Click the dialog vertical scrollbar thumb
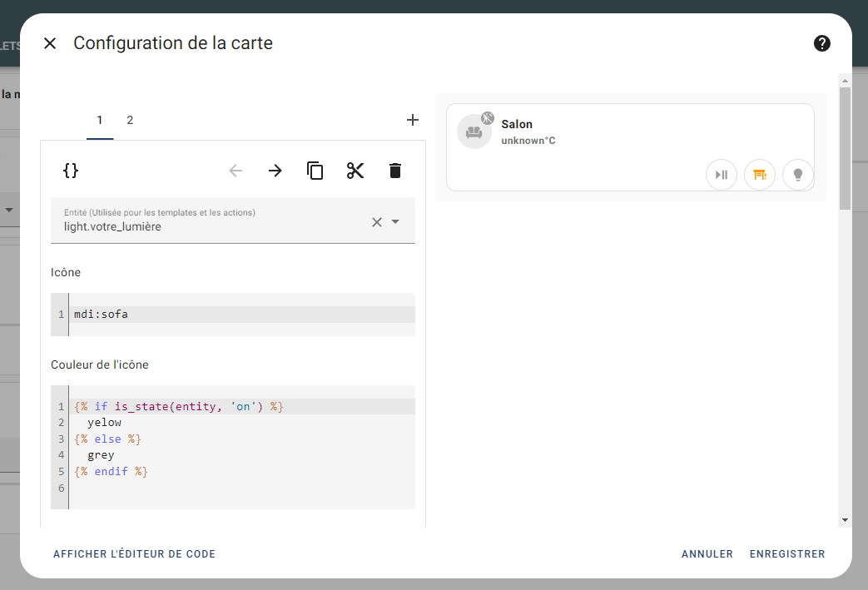The width and height of the screenshot is (868, 590). pyautogui.click(x=845, y=148)
